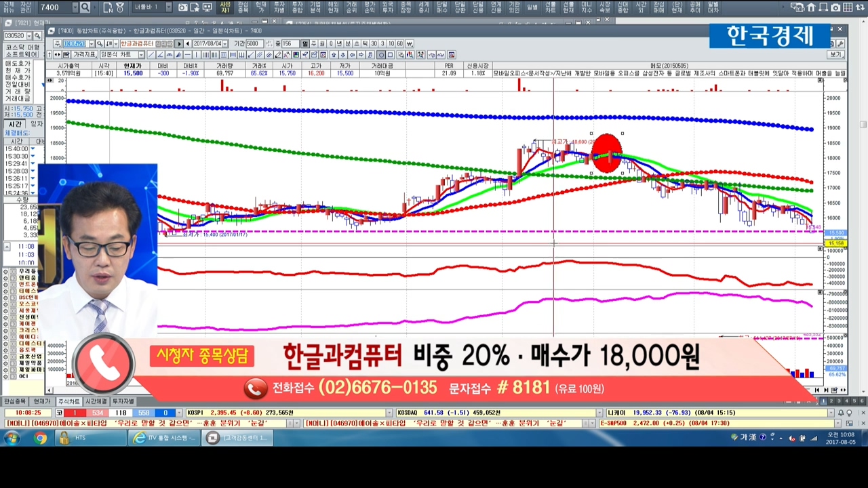Open the 전체메뉴 menu
Image resolution: width=868 pixels, height=488 pixels.
pos(8,7)
